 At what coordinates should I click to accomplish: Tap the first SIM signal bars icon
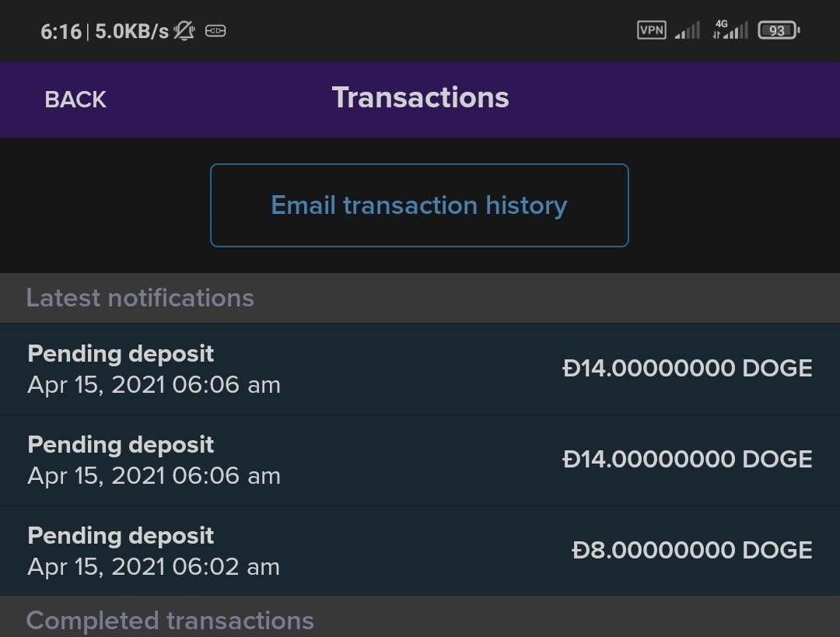click(x=688, y=30)
